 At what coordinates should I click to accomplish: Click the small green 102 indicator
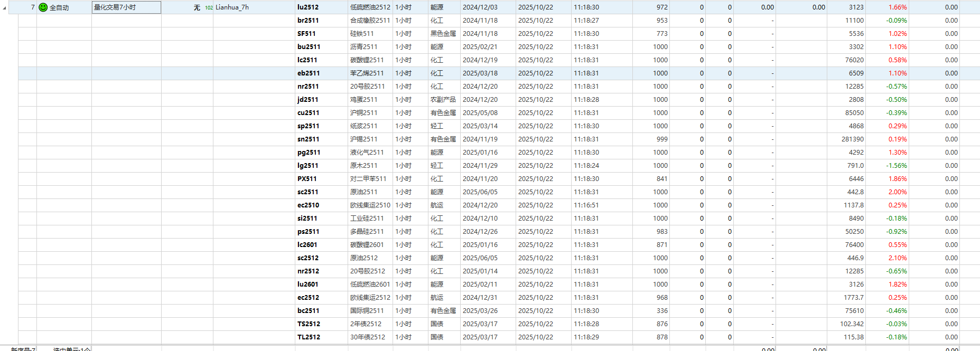209,8
